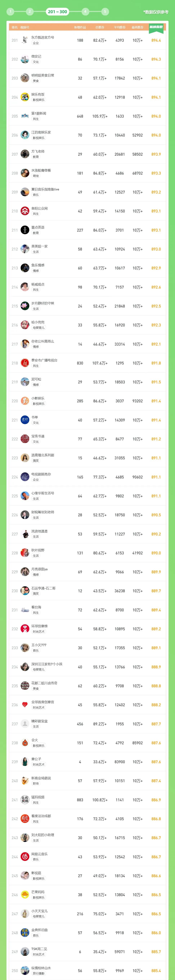Open page 4 of the ranking
175x980 pixels.
pos(85,11)
